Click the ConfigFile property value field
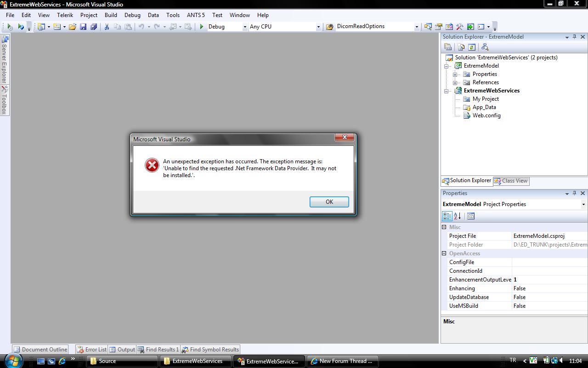Screen dimensions: 588x368 tap(549, 262)
